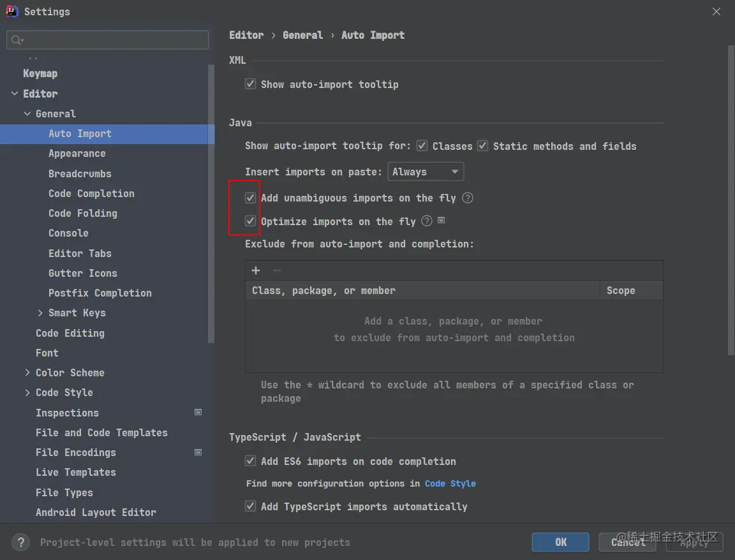Open Font settings page
Screen dimensions: 735x560
tap(47, 353)
